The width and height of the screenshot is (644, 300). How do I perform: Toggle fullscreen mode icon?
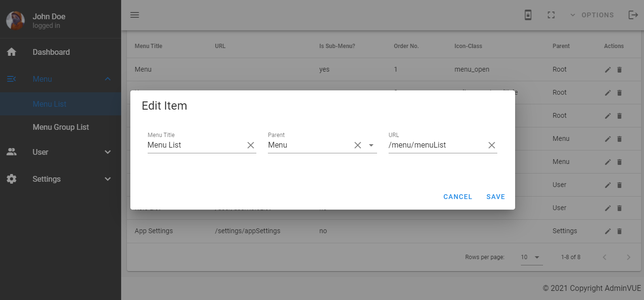[551, 15]
